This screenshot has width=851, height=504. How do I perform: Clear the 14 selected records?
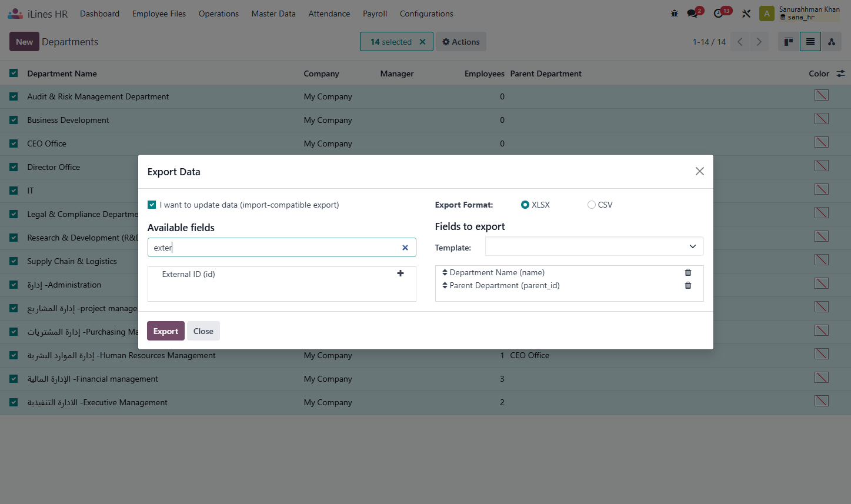422,42
